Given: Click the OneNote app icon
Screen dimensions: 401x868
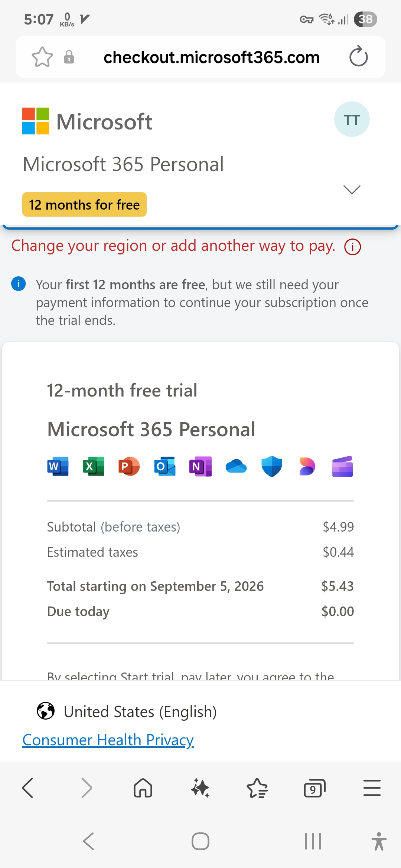Looking at the screenshot, I should click(200, 466).
